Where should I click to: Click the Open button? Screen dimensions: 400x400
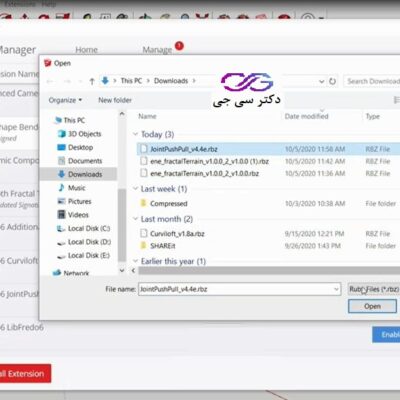click(372, 306)
